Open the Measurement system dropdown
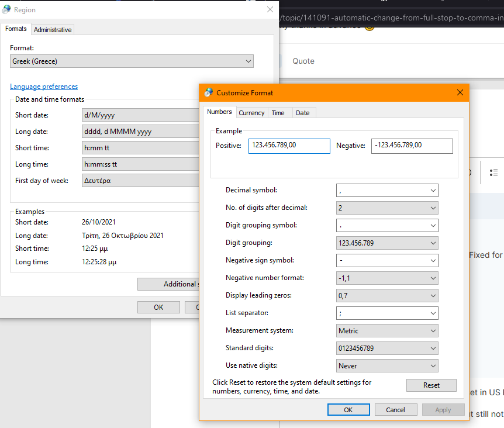Screen dimensions: 504x428 (387, 330)
